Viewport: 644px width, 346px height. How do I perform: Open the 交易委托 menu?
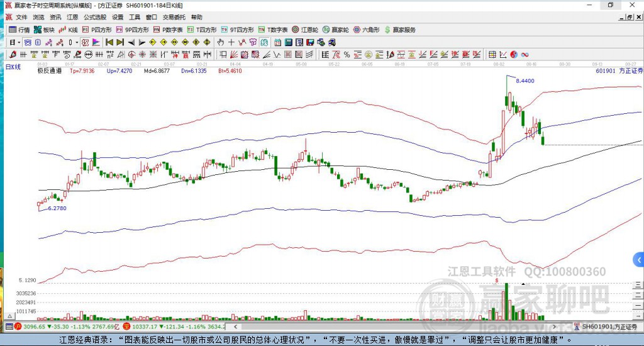(x=174, y=17)
